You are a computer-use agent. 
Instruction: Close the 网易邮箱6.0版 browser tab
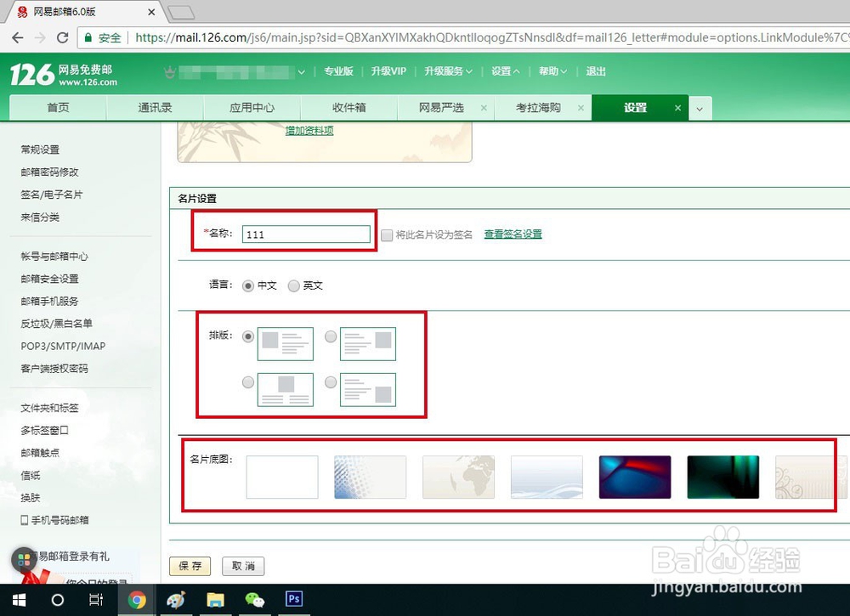tap(151, 11)
